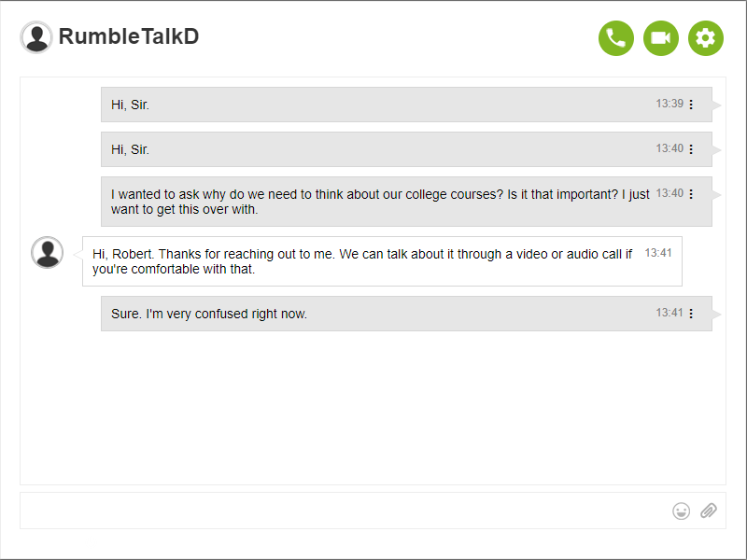Open the emoji picker smiley icon
The image size is (747, 560).
(x=682, y=511)
